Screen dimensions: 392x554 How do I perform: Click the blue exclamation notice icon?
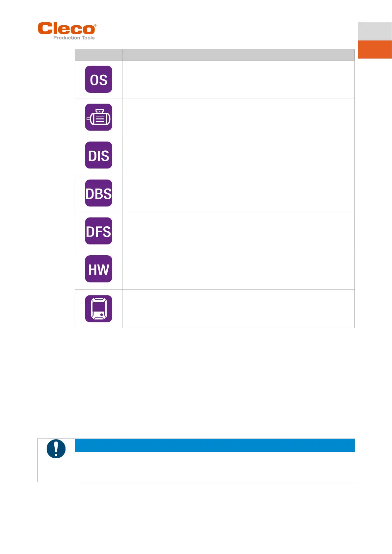(x=56, y=449)
